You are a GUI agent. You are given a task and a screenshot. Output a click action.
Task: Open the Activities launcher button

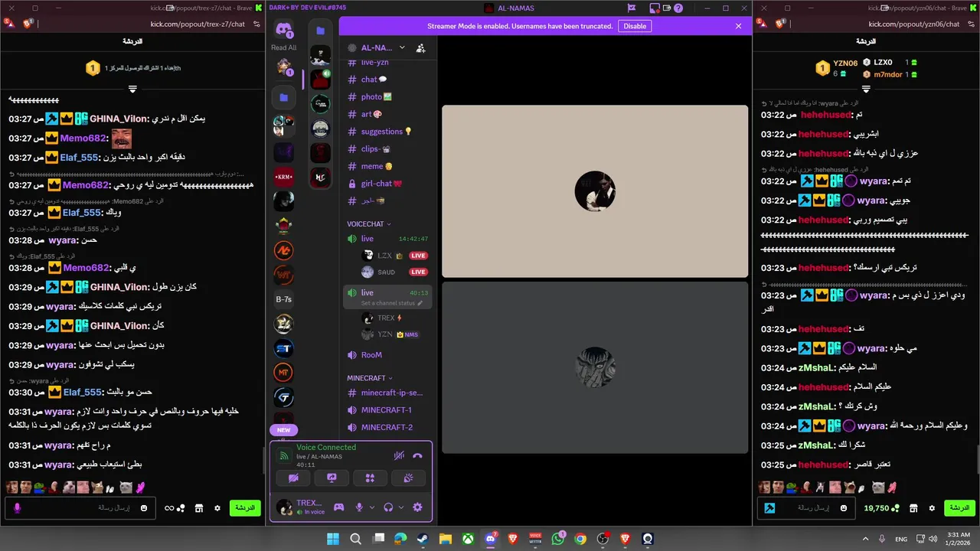(370, 478)
